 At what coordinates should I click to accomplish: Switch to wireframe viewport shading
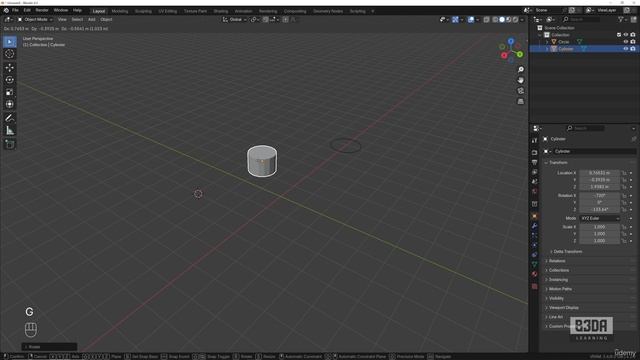point(495,20)
